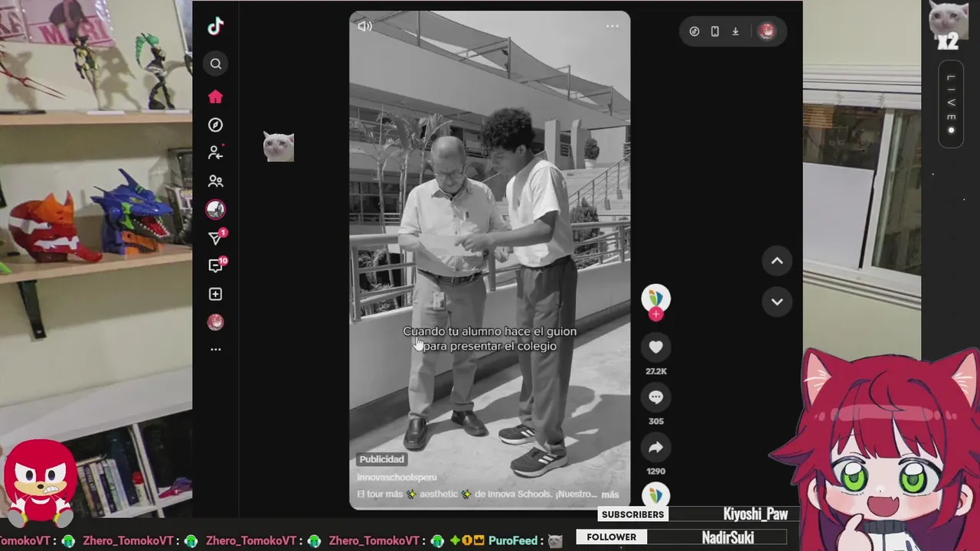Screen dimensions: 980x551
Task: Open the Friends icon in sidebar
Action: pyautogui.click(x=215, y=181)
